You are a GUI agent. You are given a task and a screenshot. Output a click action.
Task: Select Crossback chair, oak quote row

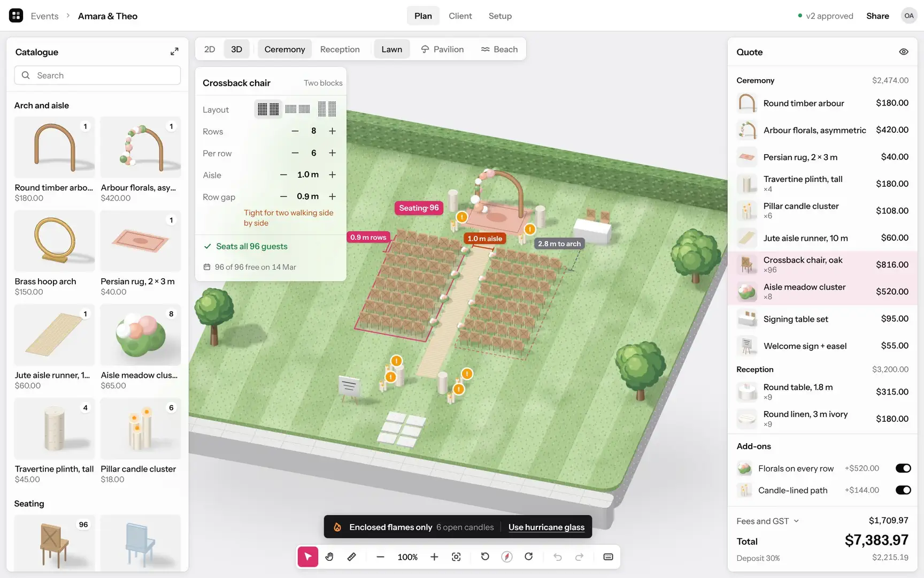822,264
